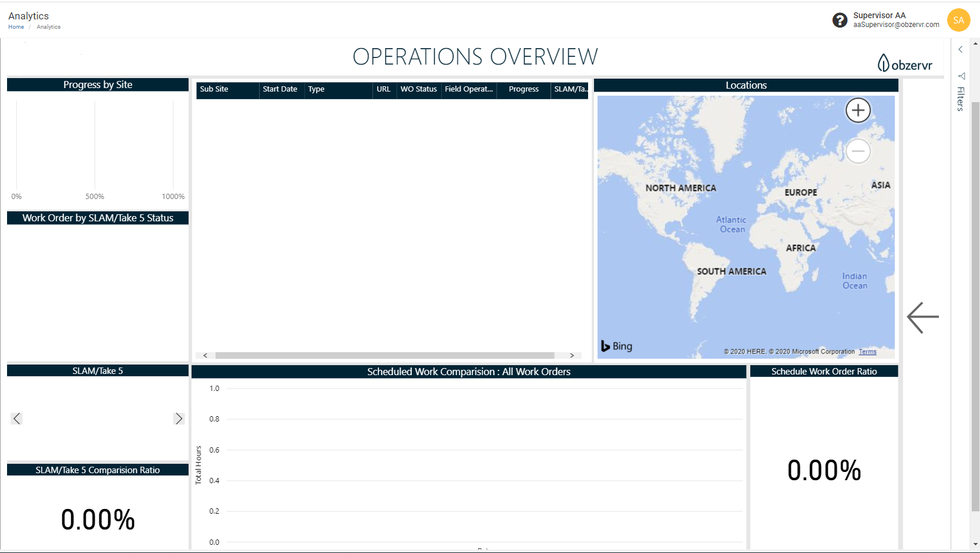
Task: Zoom out on the Locations map
Action: 858,151
